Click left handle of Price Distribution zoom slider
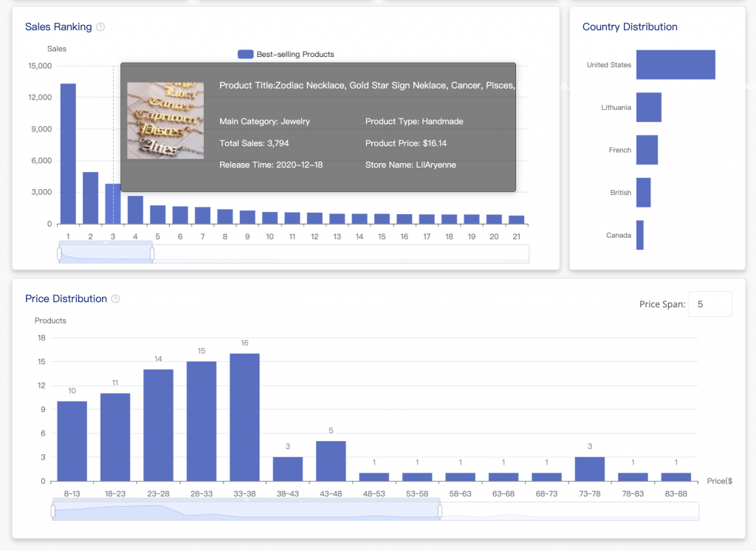The width and height of the screenshot is (756, 551). (53, 511)
